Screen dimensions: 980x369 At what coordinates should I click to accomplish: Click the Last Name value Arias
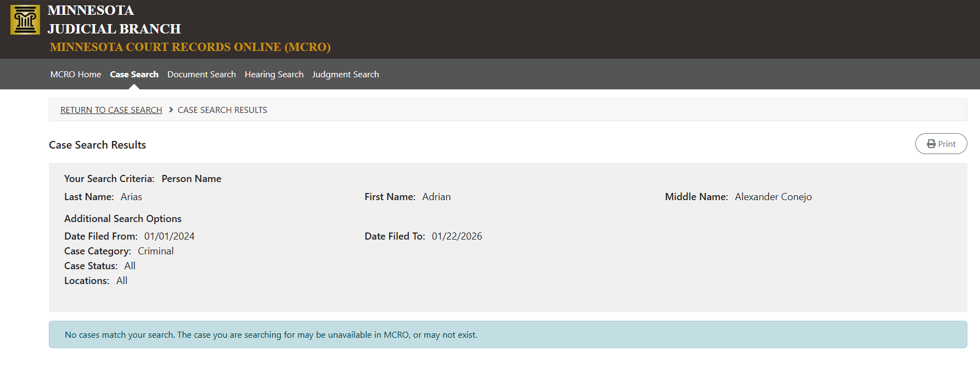click(x=131, y=197)
